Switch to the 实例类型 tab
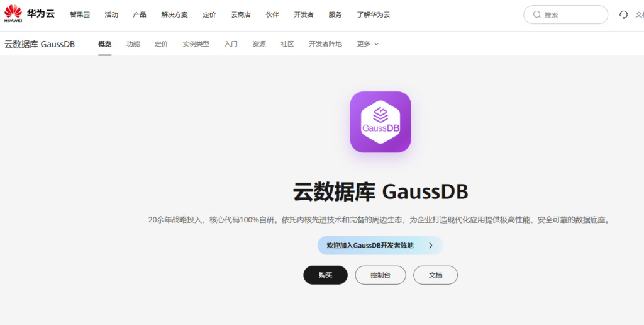Image resolution: width=644 pixels, height=325 pixels. tap(196, 44)
